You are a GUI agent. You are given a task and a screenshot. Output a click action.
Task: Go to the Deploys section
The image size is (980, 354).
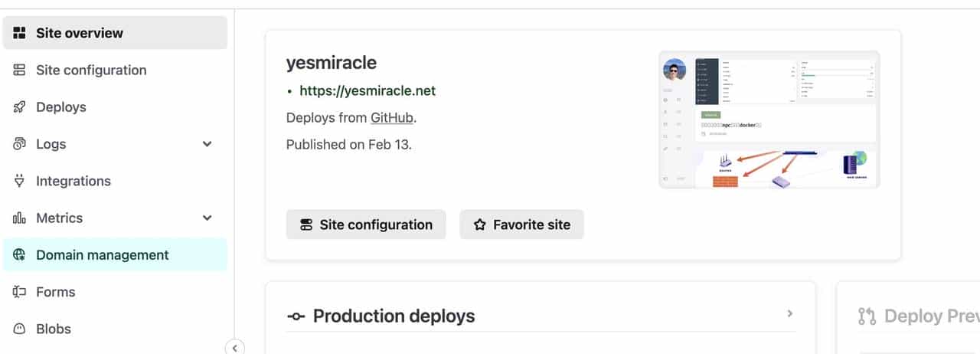pyautogui.click(x=61, y=107)
